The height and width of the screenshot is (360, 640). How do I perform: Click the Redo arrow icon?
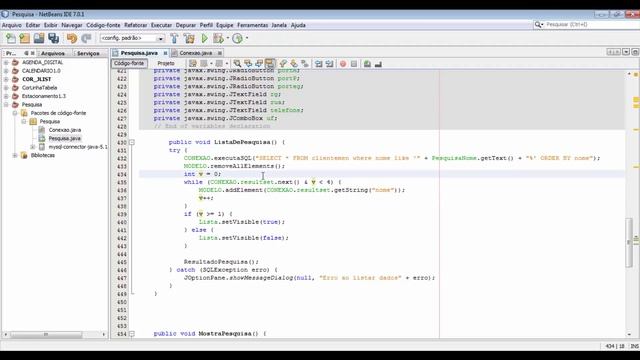(x=86, y=38)
